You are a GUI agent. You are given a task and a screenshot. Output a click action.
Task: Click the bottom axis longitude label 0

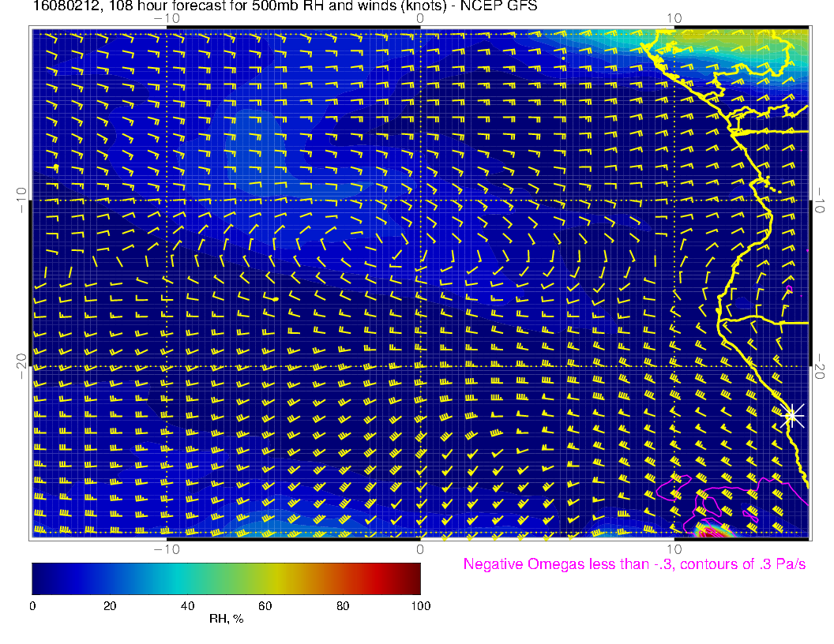point(420,549)
